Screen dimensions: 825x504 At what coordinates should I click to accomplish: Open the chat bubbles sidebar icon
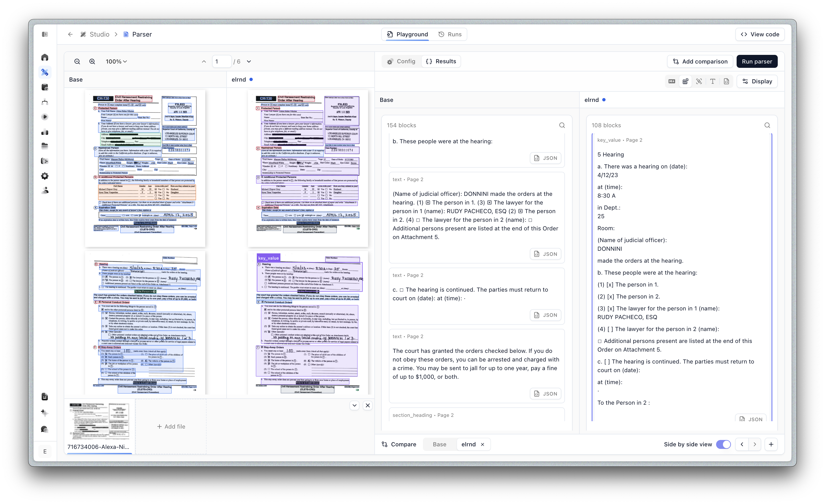tap(45, 429)
